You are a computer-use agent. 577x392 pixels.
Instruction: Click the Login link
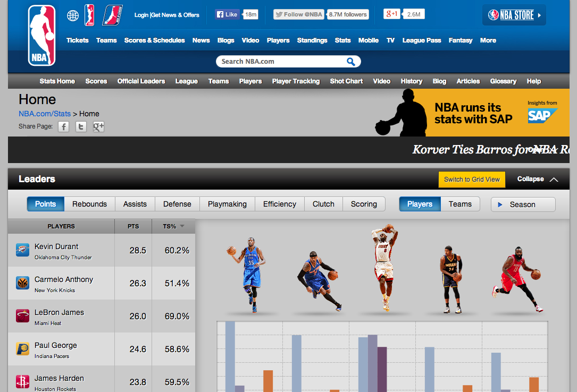141,15
